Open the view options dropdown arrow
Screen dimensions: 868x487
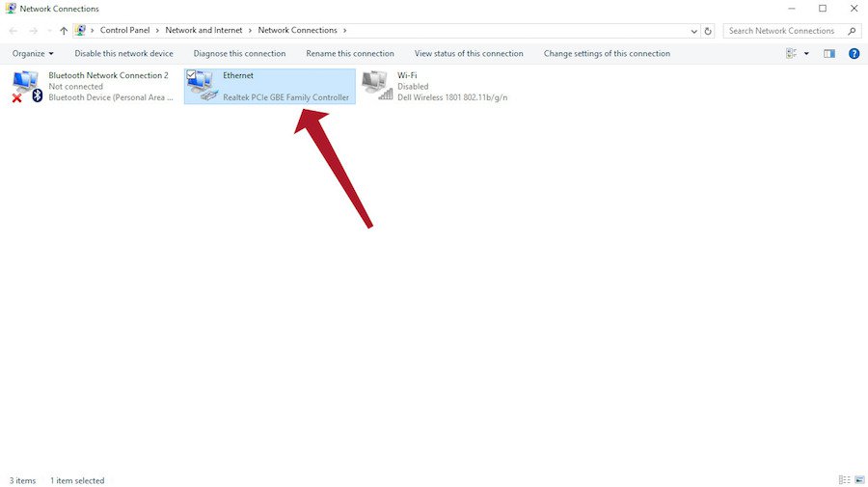806,54
